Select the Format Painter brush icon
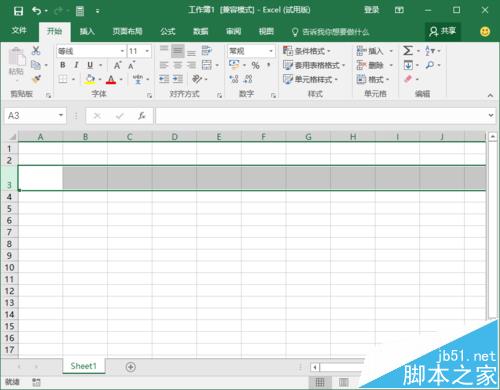The height and width of the screenshot is (390, 500). tap(36, 79)
